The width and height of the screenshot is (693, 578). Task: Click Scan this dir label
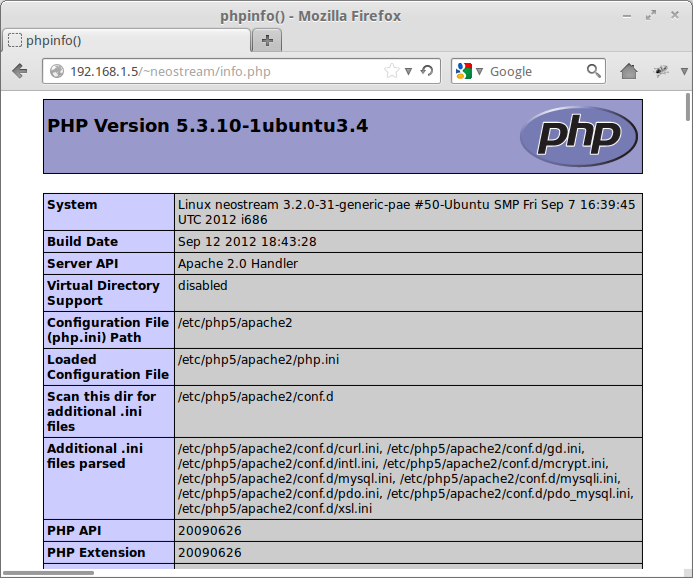pyautogui.click(x=101, y=411)
